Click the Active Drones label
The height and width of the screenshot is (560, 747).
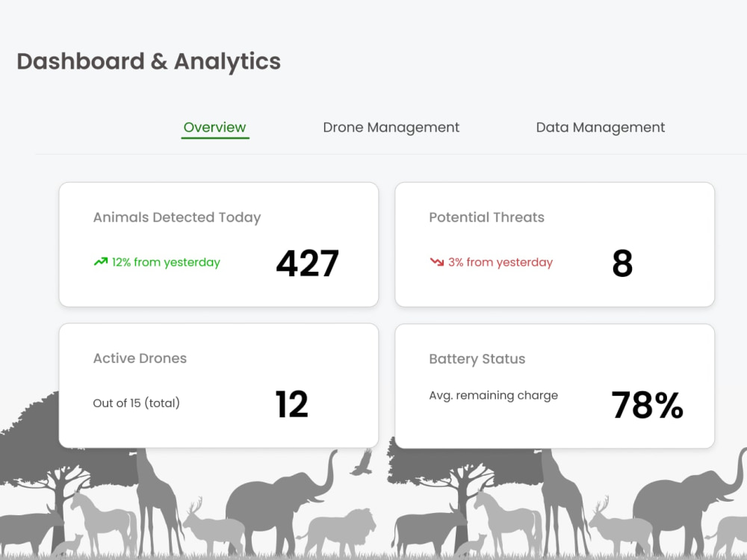point(140,358)
